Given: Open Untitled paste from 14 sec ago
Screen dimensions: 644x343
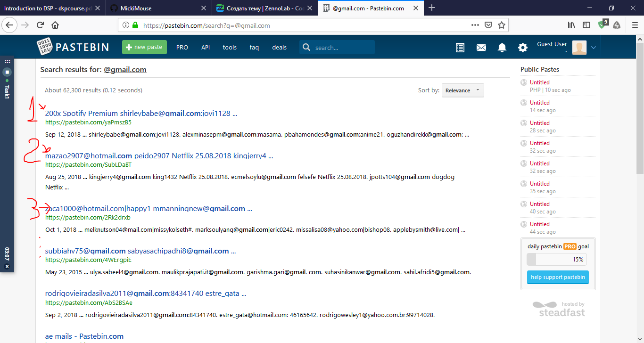Looking at the screenshot, I should pyautogui.click(x=539, y=103).
